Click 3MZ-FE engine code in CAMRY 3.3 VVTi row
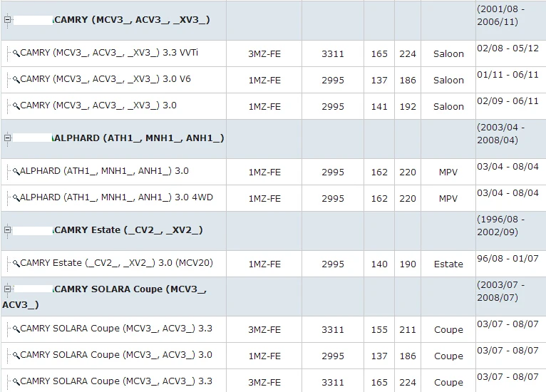This screenshot has width=546, height=392. click(x=264, y=54)
